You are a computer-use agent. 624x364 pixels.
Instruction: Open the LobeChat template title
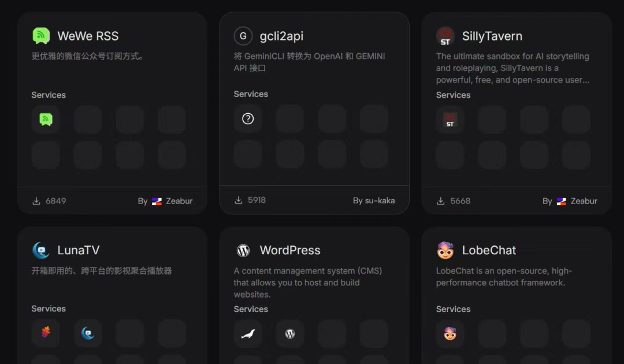coord(489,250)
